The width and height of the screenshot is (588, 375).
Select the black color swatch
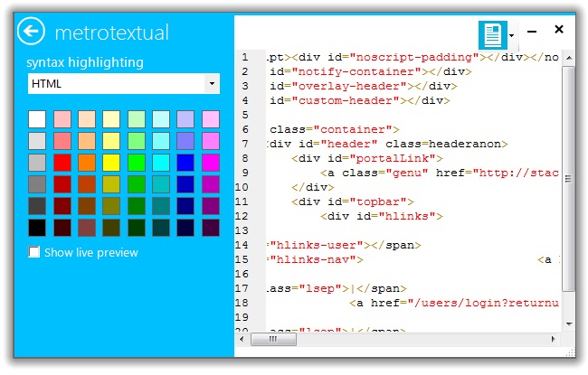[37, 228]
